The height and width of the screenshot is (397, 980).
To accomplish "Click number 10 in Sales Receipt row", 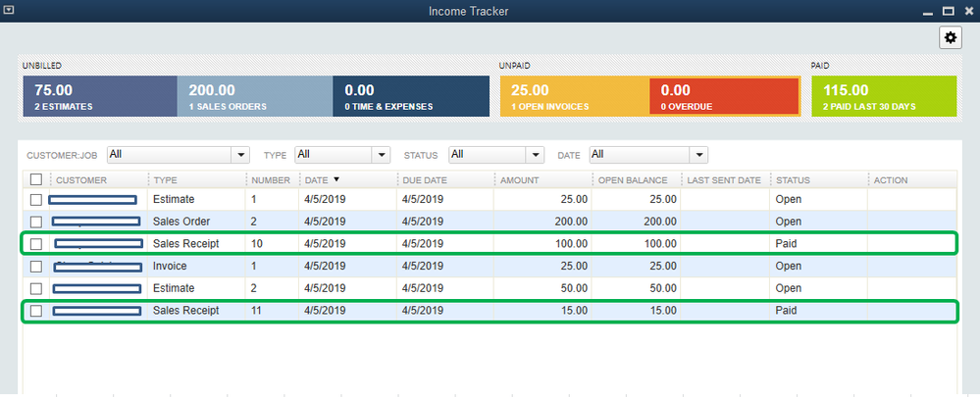I will click(x=257, y=244).
